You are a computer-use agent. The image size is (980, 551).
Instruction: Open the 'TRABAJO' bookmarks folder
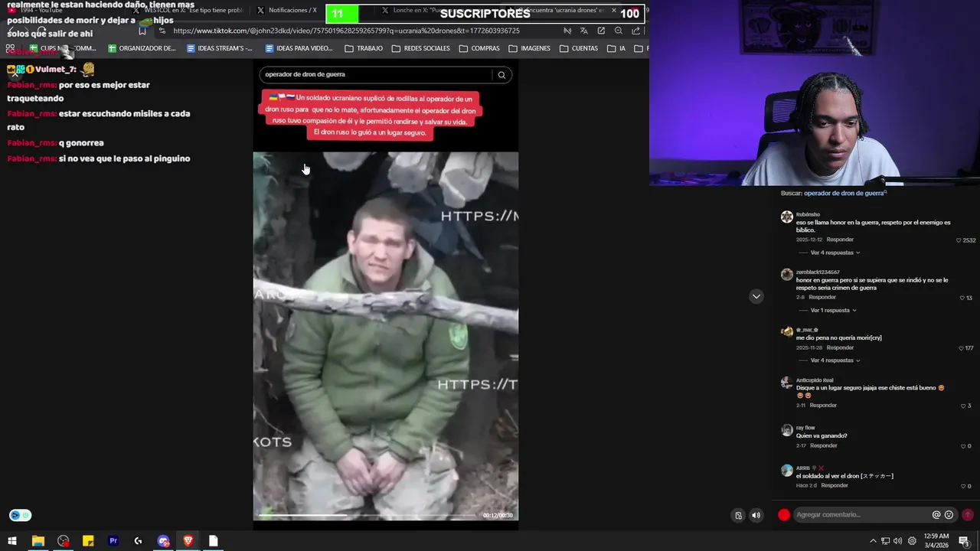tap(364, 48)
